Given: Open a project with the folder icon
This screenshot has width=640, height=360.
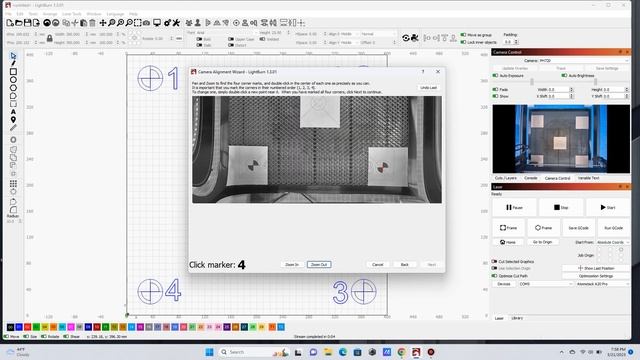Looking at the screenshot, I should tap(19, 23).
